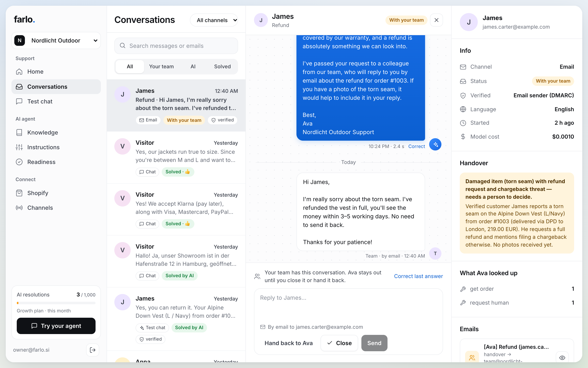Open Test chat from sidebar
Image resolution: width=588 pixels, height=368 pixels.
(56, 101)
